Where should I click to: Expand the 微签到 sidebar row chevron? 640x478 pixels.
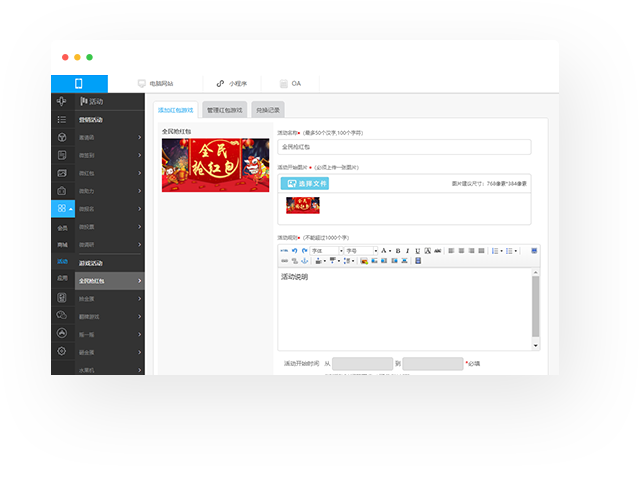140,155
